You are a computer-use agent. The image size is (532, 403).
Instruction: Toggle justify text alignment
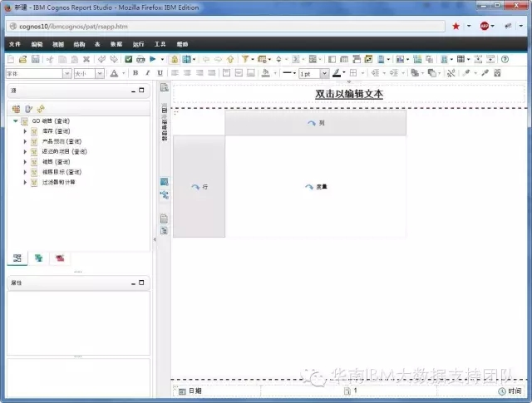pos(212,73)
